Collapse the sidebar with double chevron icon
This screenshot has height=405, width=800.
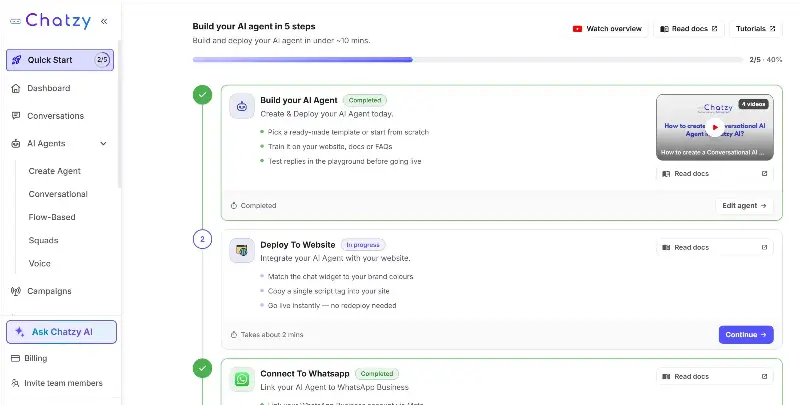tap(104, 21)
